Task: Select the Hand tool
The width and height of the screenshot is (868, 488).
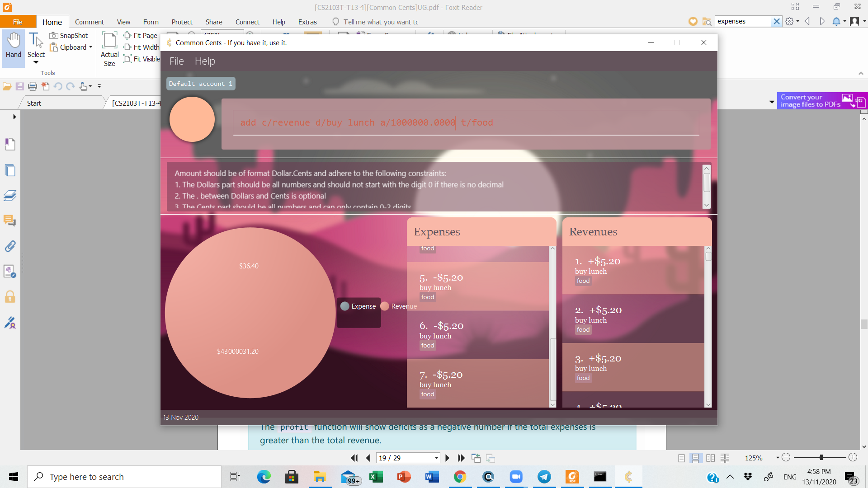Action: coord(14,45)
